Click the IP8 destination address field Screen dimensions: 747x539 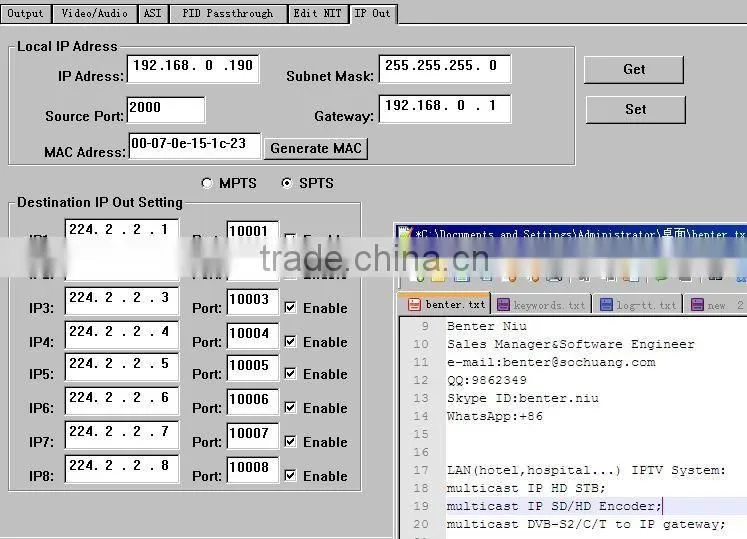click(122, 469)
